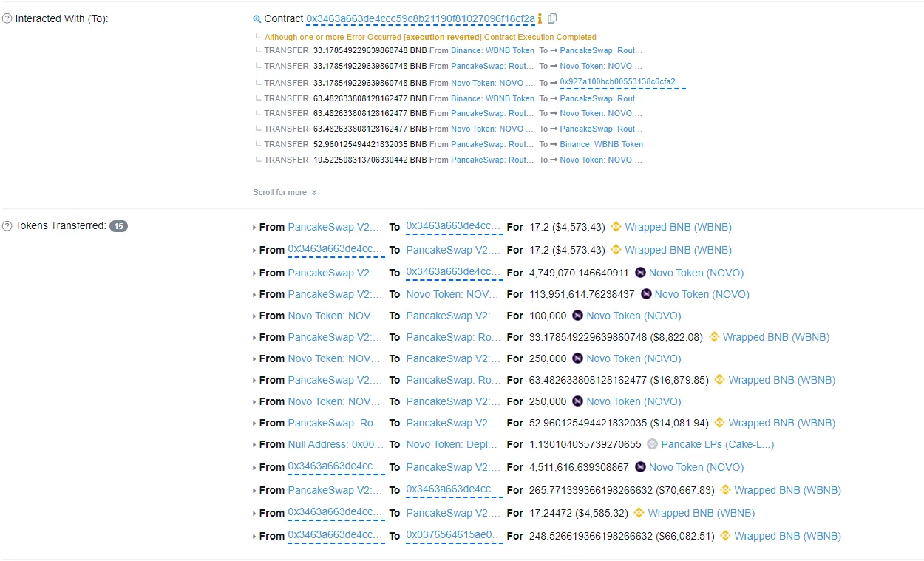Click value ($16,879.85)

681,380
